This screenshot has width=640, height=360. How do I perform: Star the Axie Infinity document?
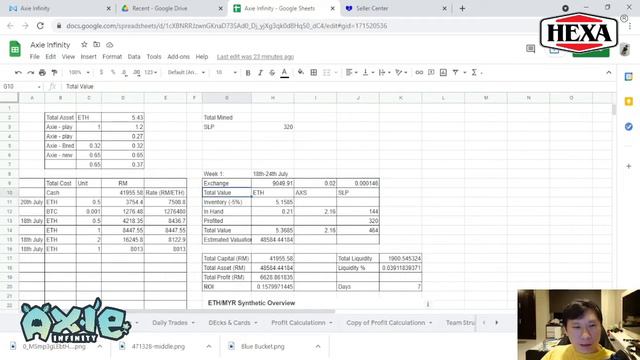pos(84,44)
